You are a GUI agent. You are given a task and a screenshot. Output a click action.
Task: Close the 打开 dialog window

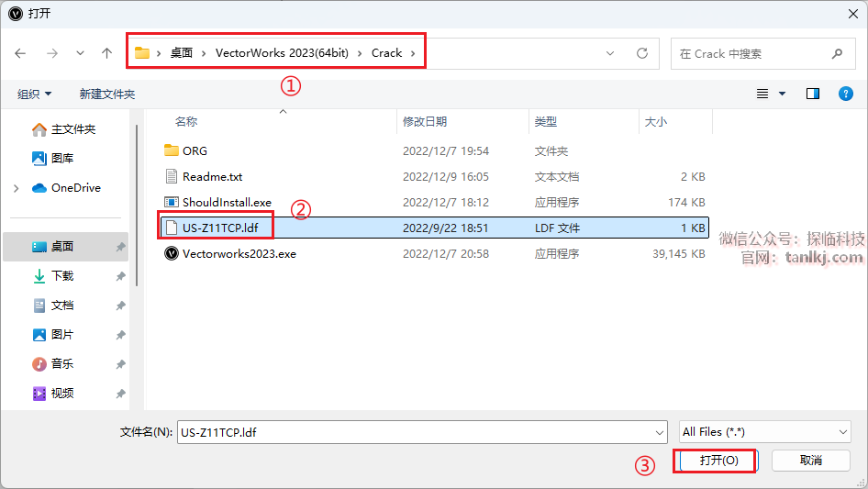click(x=853, y=14)
